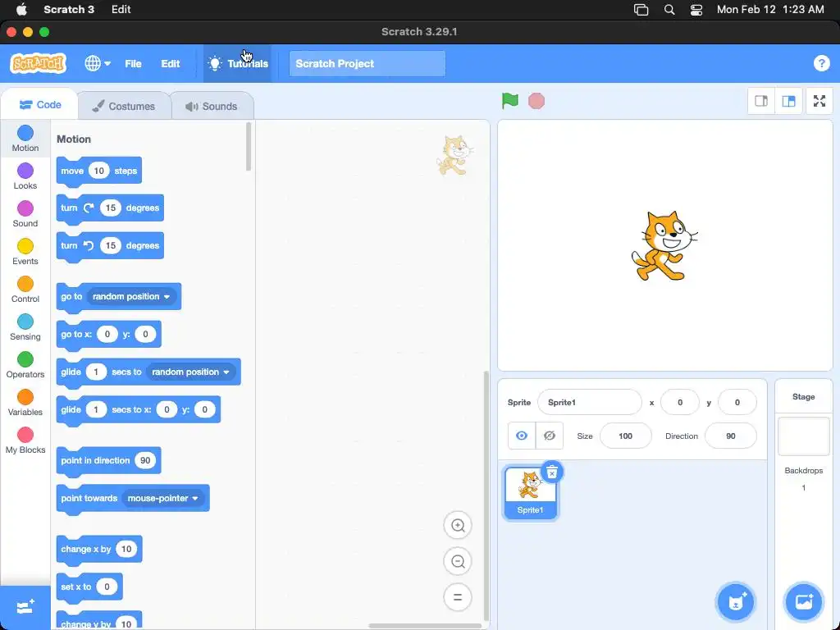
Task: Reset workspace zoom to default
Action: pos(458,597)
